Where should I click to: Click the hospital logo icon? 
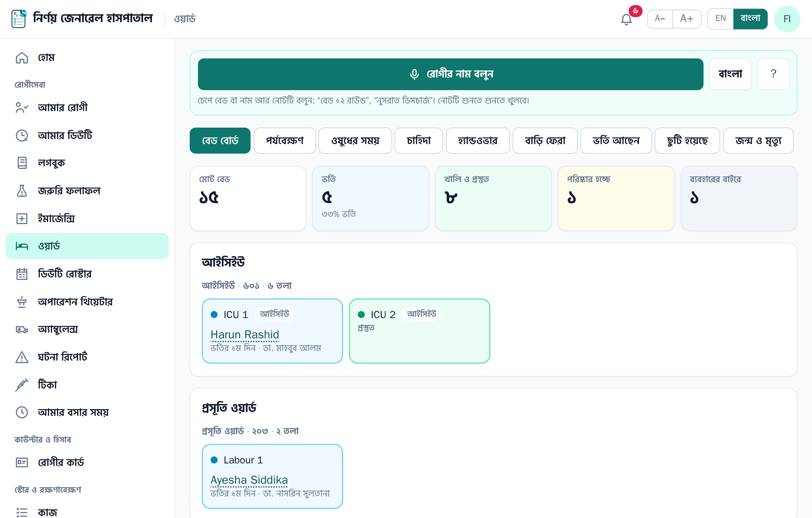click(19, 18)
